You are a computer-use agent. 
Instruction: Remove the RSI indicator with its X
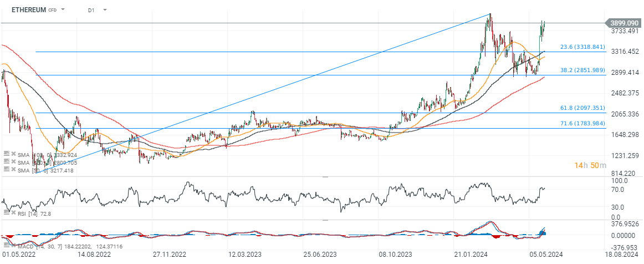[13, 212]
